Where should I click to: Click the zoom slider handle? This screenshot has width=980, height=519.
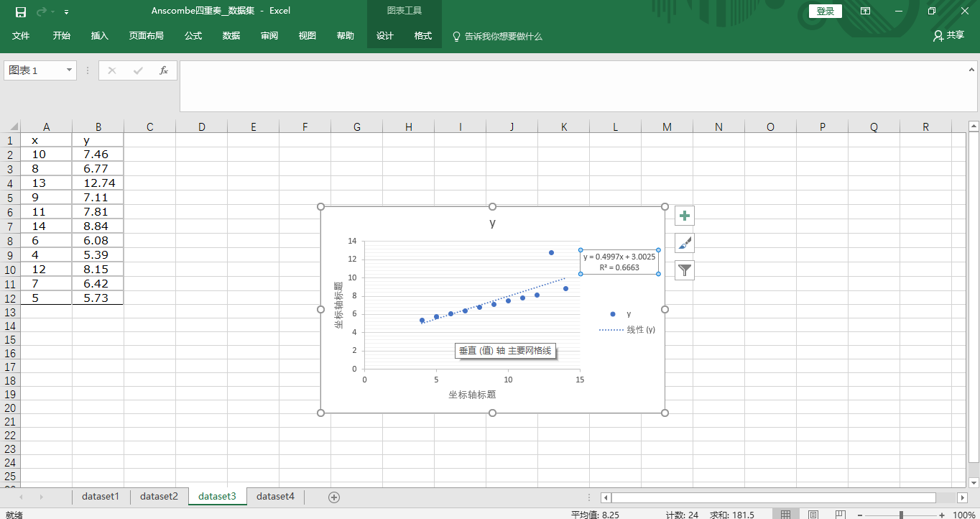tap(902, 515)
